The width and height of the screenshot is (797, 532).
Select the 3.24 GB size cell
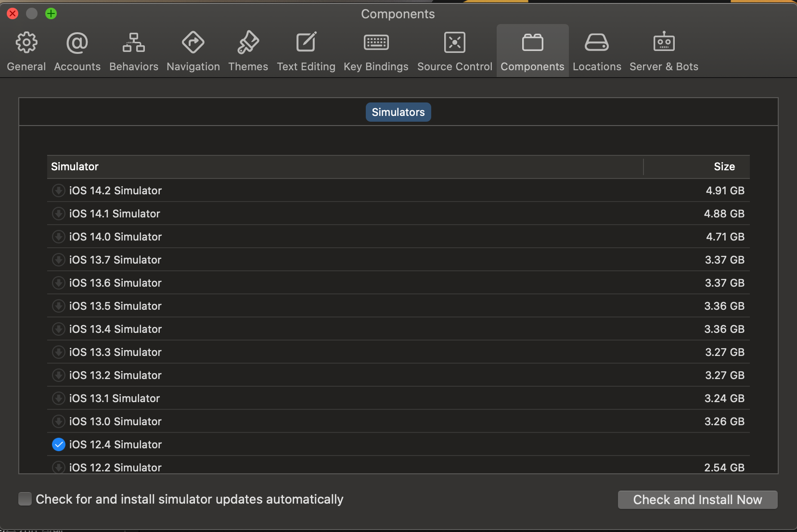click(x=724, y=398)
